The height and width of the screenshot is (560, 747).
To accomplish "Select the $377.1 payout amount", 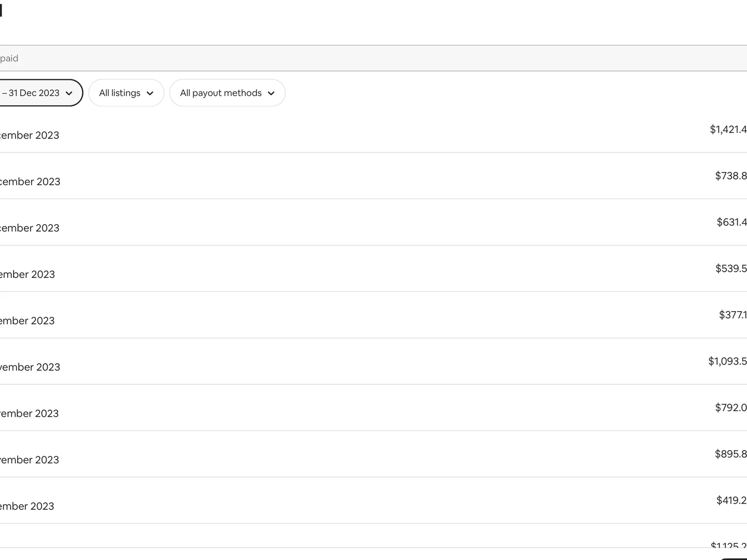I will 732,315.
